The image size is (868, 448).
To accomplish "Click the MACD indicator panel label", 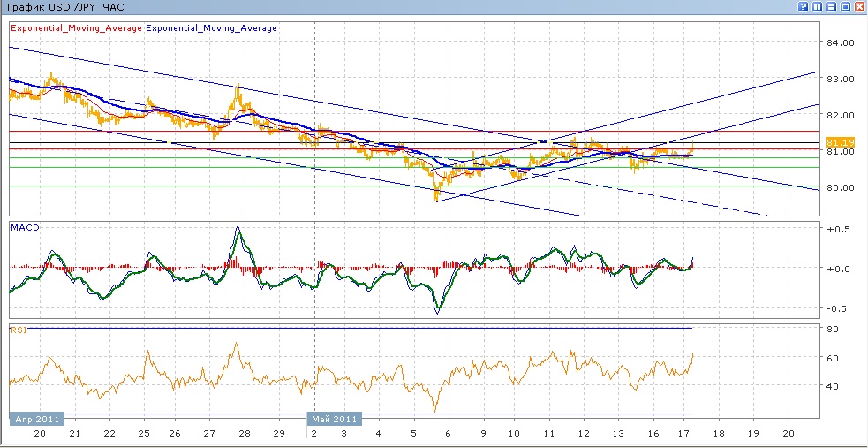I will (24, 228).
